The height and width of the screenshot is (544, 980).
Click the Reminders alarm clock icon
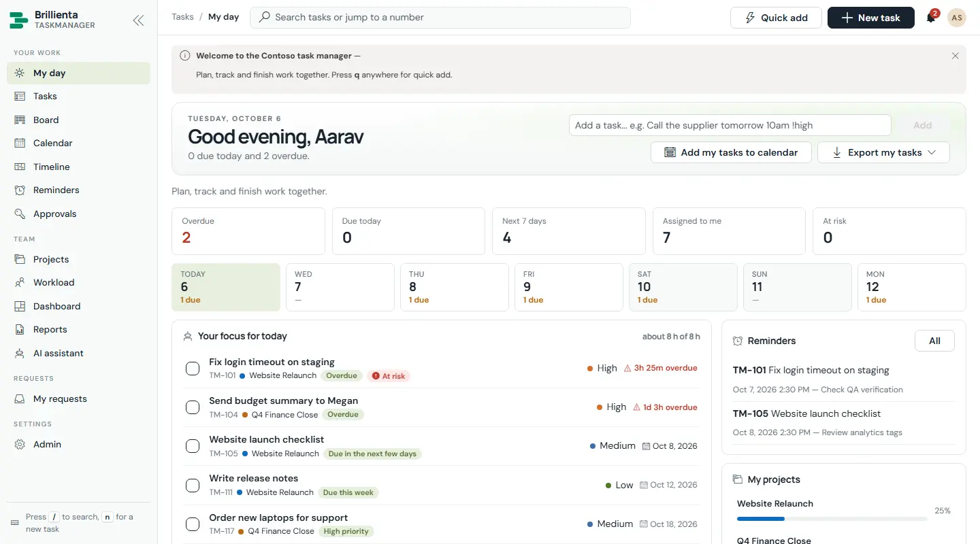pyautogui.click(x=737, y=341)
